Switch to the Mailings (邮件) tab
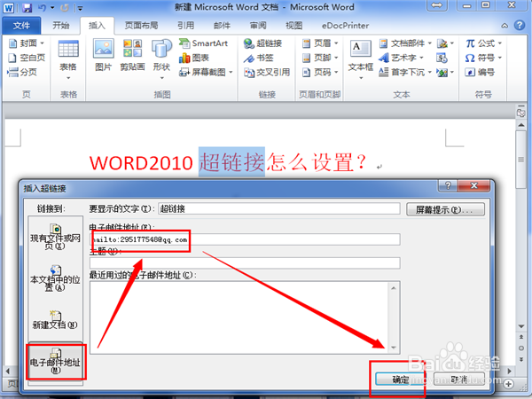The height and width of the screenshot is (399, 532). click(222, 26)
